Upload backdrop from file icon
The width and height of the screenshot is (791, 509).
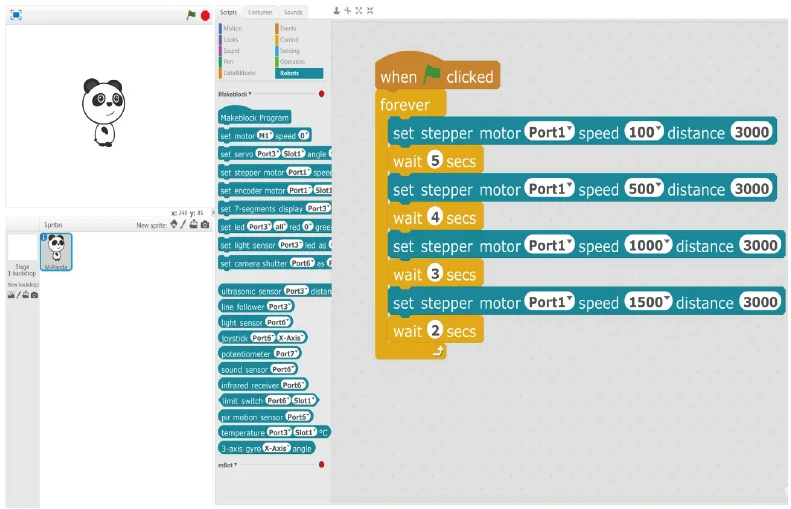click(x=25, y=295)
